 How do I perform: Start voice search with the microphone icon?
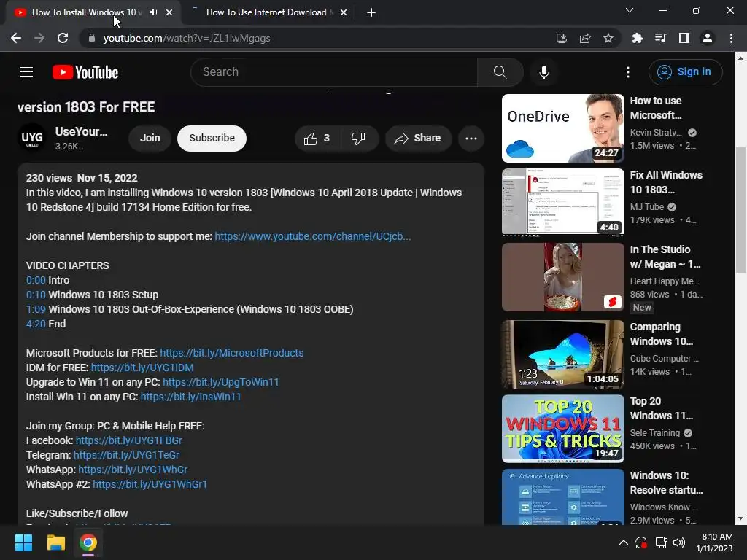point(543,72)
